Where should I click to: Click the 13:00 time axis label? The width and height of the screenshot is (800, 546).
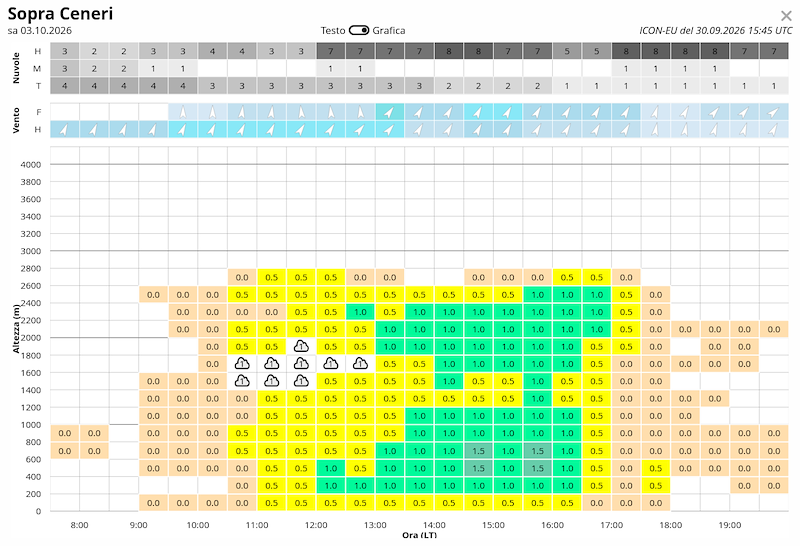(375, 525)
